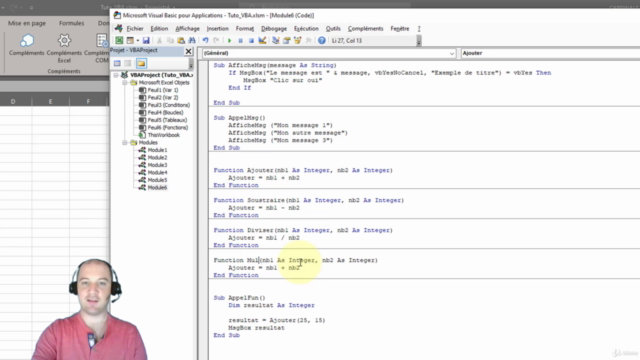Click the View Microsoft Excel icon
This screenshot has height=360, width=640.
(x=119, y=40)
